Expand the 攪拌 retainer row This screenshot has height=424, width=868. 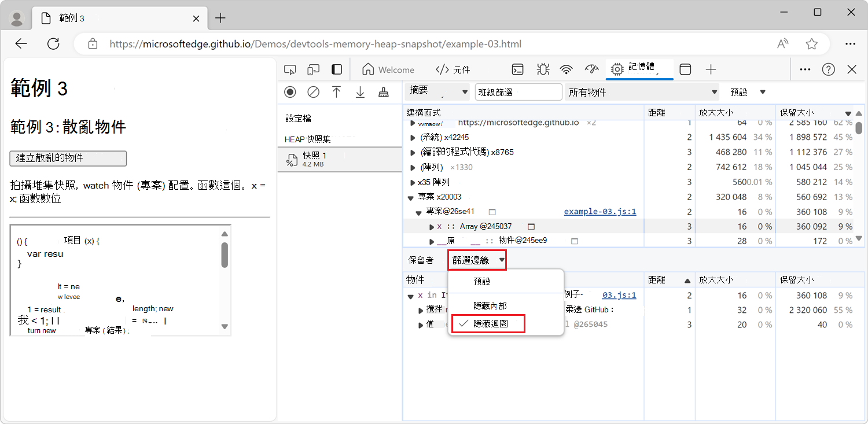click(x=421, y=310)
